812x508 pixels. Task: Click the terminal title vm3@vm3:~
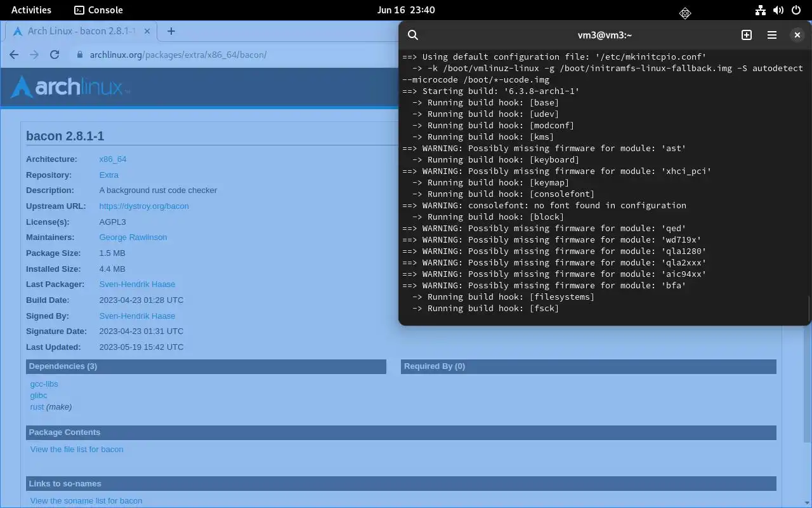tap(605, 35)
